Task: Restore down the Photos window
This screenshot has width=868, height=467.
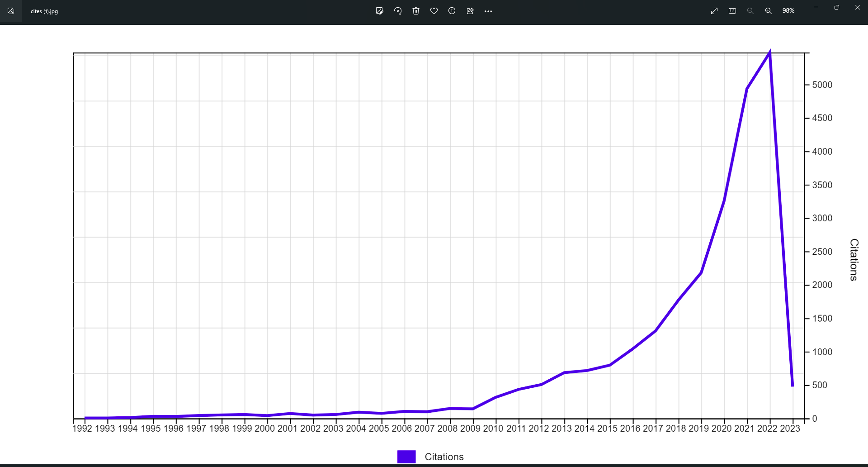Action: click(x=837, y=7)
